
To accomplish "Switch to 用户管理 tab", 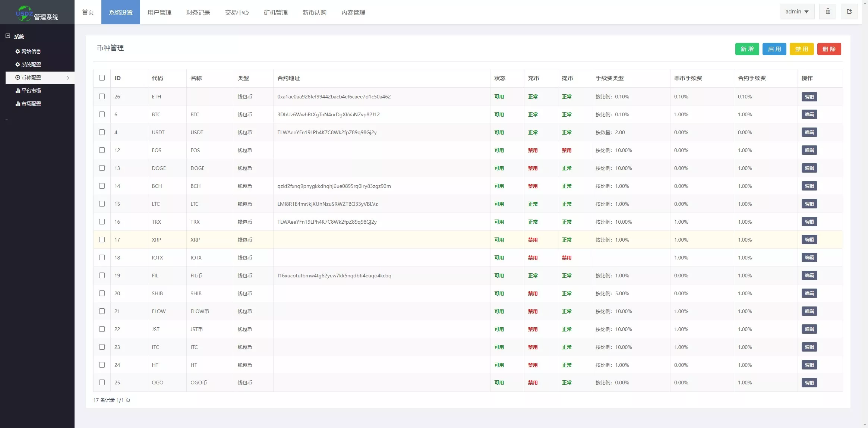I will [159, 12].
